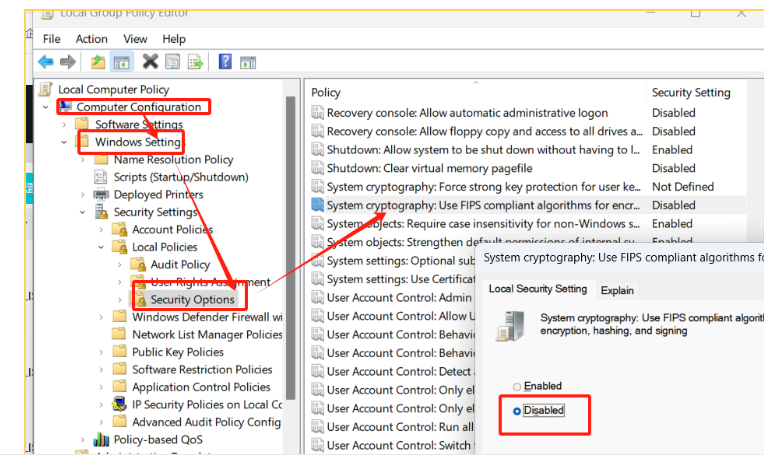The width and height of the screenshot is (764, 469).
Task: Collapse the Computer Configuration node
Action: tap(45, 107)
